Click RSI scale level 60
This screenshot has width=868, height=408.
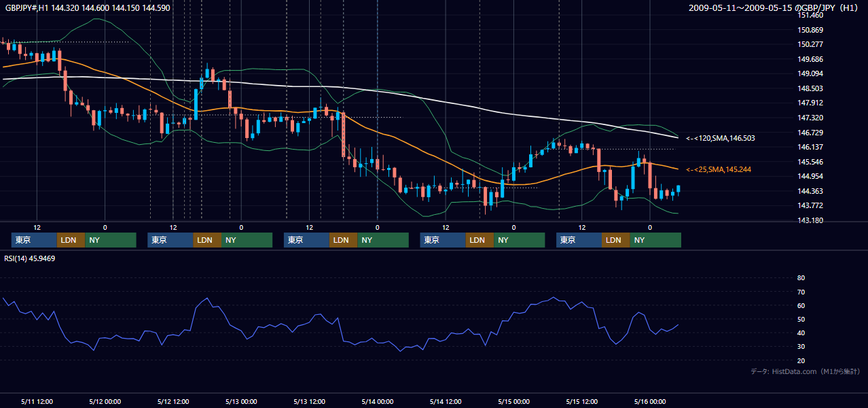pos(801,305)
